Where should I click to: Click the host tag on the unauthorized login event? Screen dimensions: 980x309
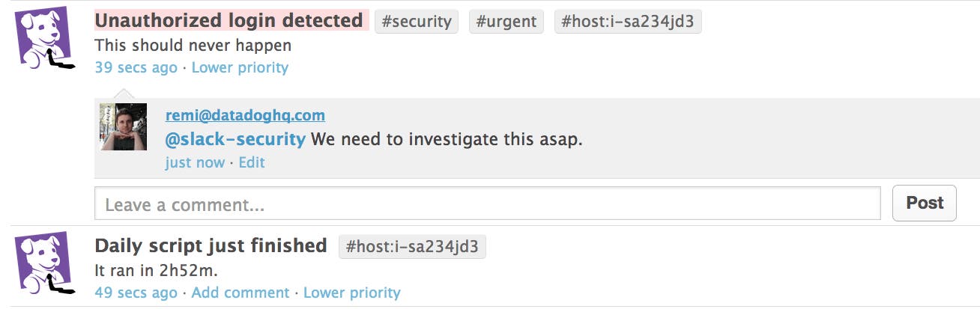pyautogui.click(x=628, y=22)
